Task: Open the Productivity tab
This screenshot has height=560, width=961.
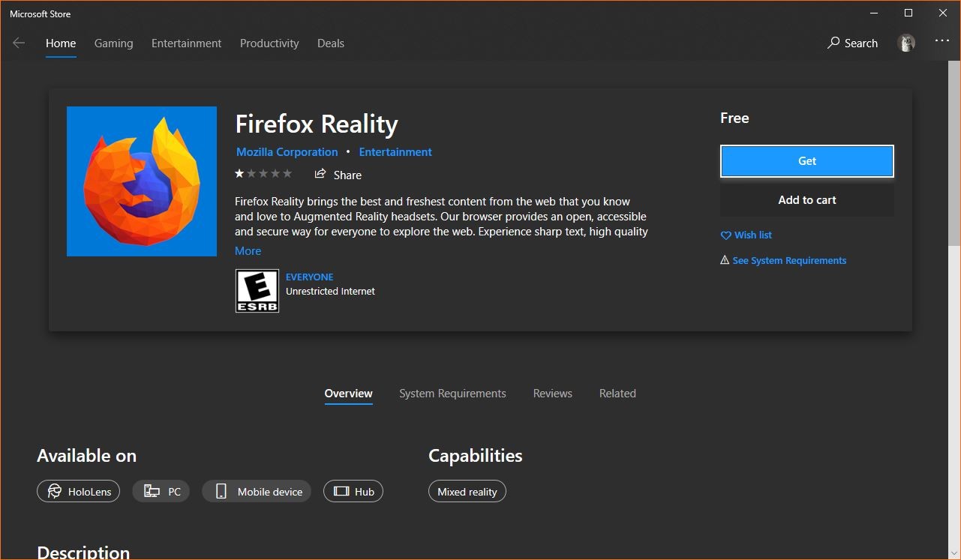Action: coord(269,43)
